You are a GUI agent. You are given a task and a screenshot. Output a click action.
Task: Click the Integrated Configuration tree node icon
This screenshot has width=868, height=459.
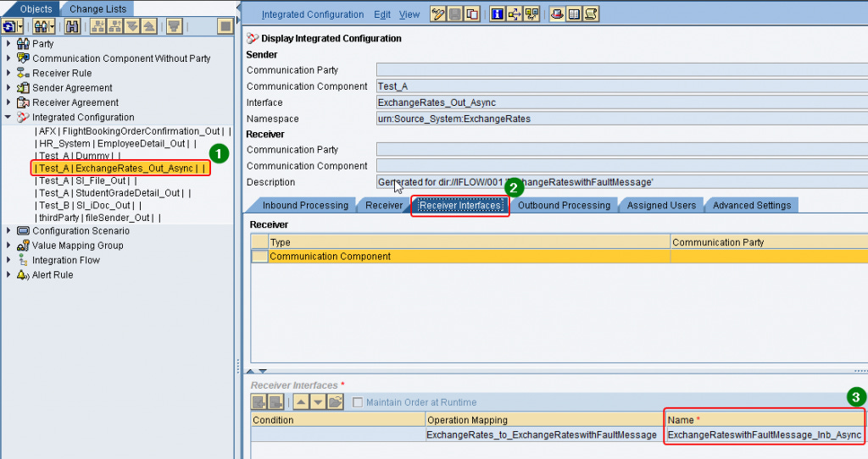pos(23,117)
